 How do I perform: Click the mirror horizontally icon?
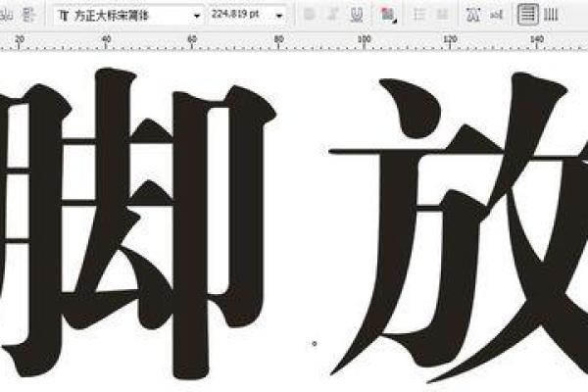(5, 15)
